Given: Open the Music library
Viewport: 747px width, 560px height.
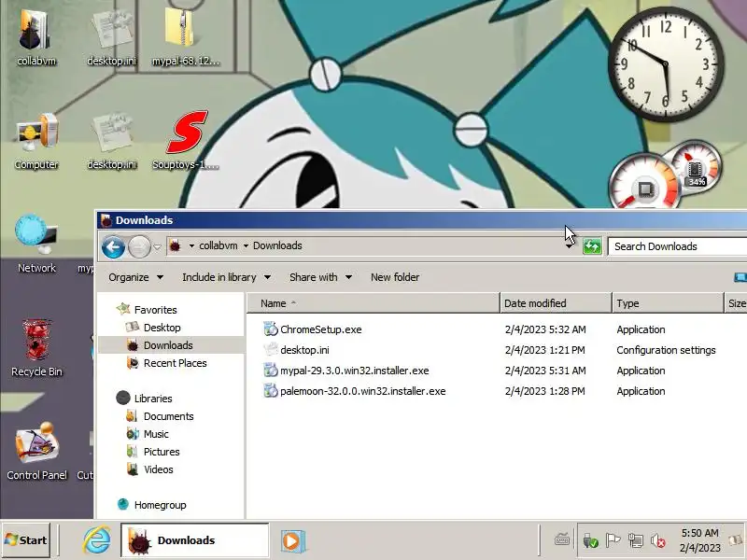Looking at the screenshot, I should [156, 434].
